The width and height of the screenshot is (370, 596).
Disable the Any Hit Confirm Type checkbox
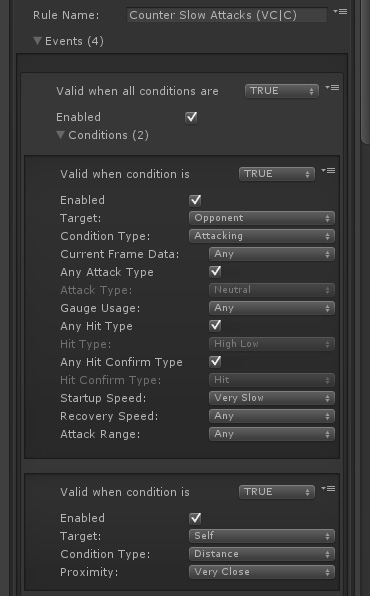coord(215,362)
